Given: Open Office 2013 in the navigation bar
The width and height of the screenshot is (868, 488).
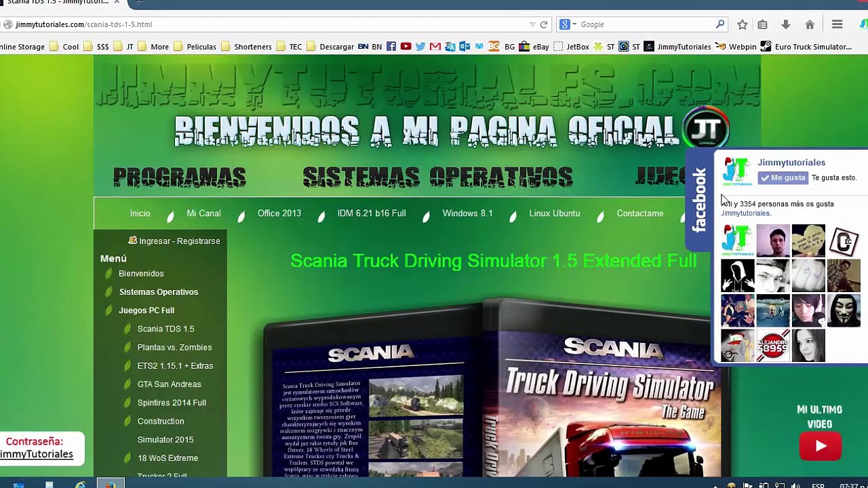Looking at the screenshot, I should pyautogui.click(x=279, y=213).
